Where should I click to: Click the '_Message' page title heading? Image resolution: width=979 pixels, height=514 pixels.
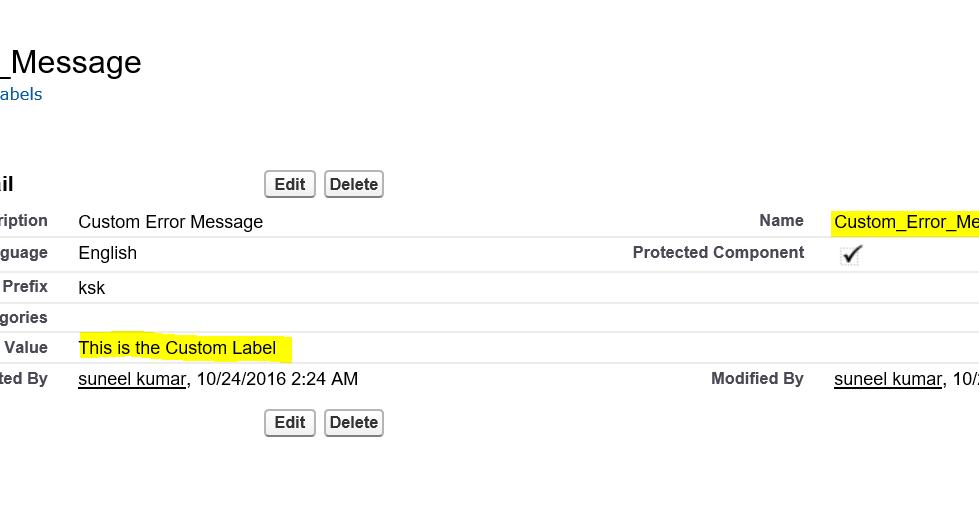click(71, 63)
